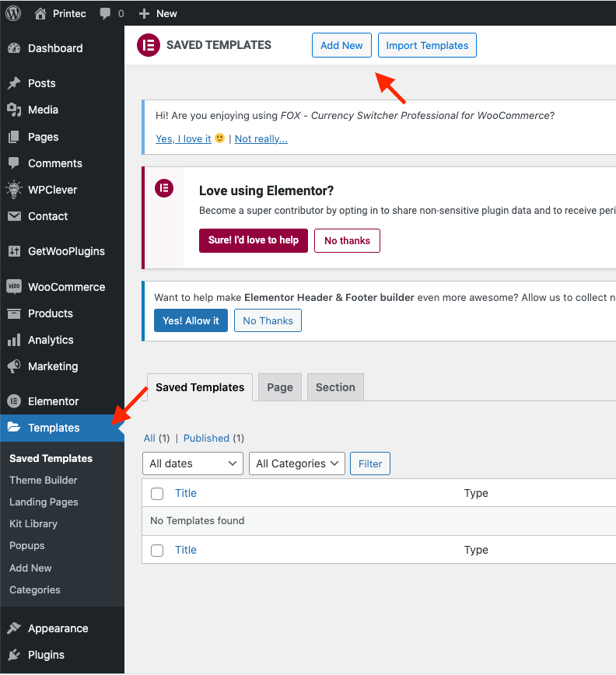The width and height of the screenshot is (616, 675).
Task: Open the comments bubble icon in admin bar
Action: pyautogui.click(x=104, y=13)
